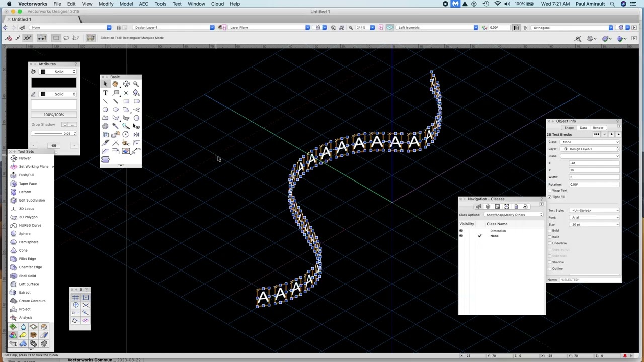Click the X coordinate field showing -41

pyautogui.click(x=594, y=163)
